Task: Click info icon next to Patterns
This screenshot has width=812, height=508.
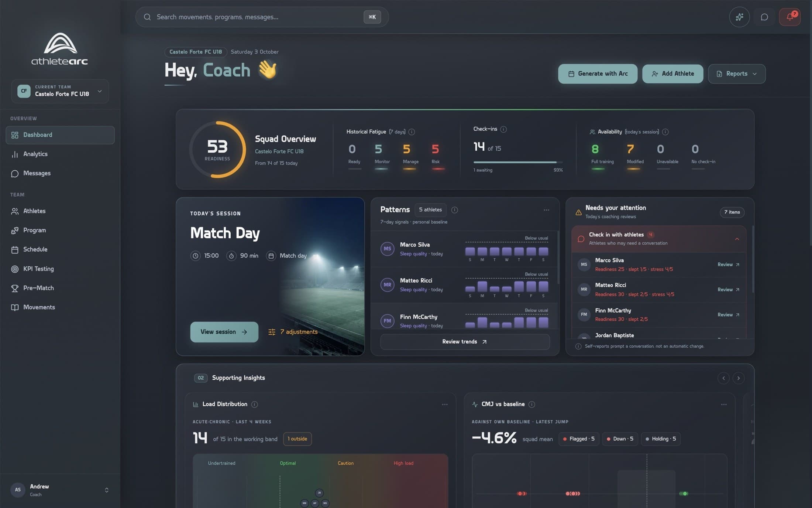Action: pos(454,210)
